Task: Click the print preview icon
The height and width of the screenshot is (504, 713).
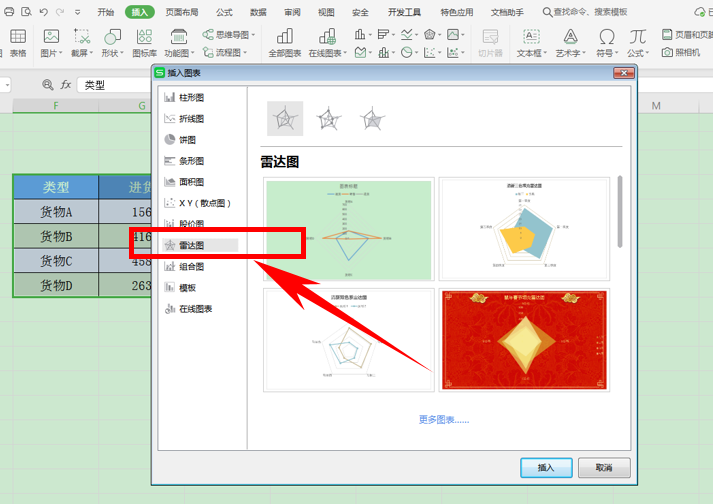Action: tap(26, 12)
